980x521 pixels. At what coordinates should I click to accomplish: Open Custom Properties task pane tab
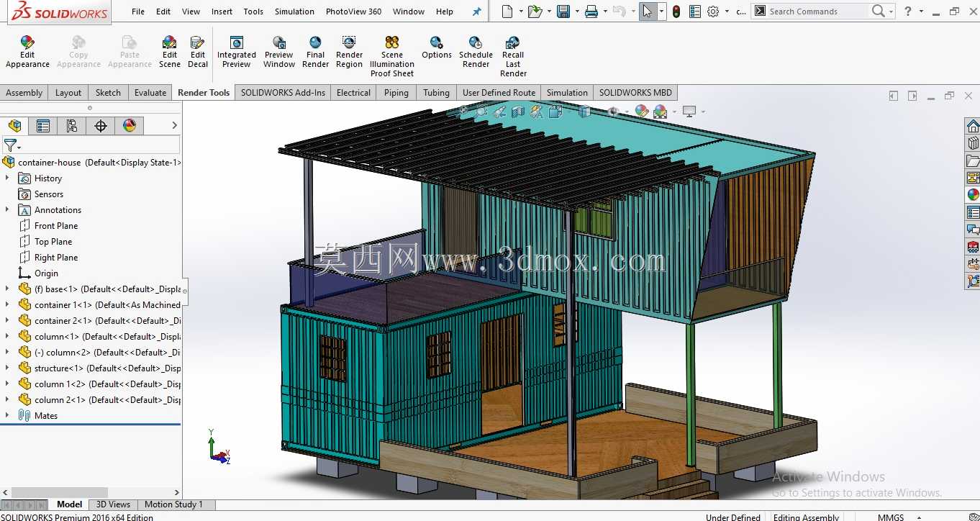tap(973, 212)
